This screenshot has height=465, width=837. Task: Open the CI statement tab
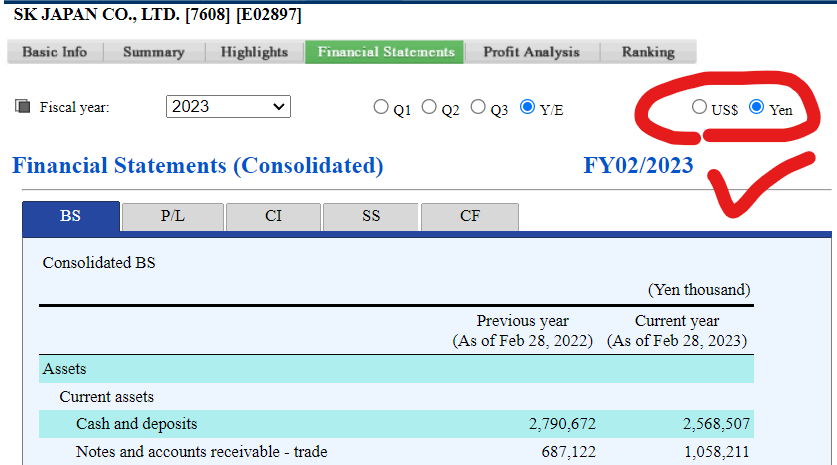coord(273,216)
